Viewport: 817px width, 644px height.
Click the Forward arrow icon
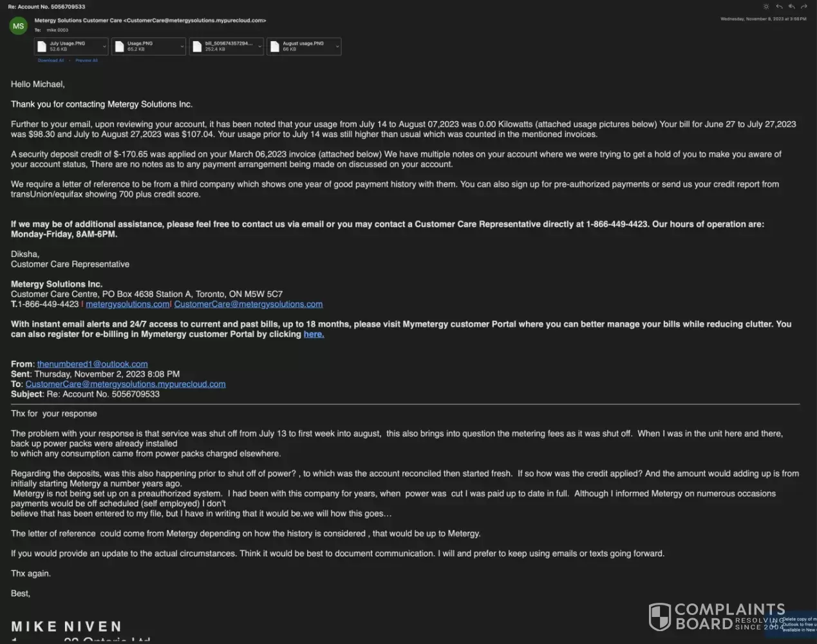(x=804, y=6)
